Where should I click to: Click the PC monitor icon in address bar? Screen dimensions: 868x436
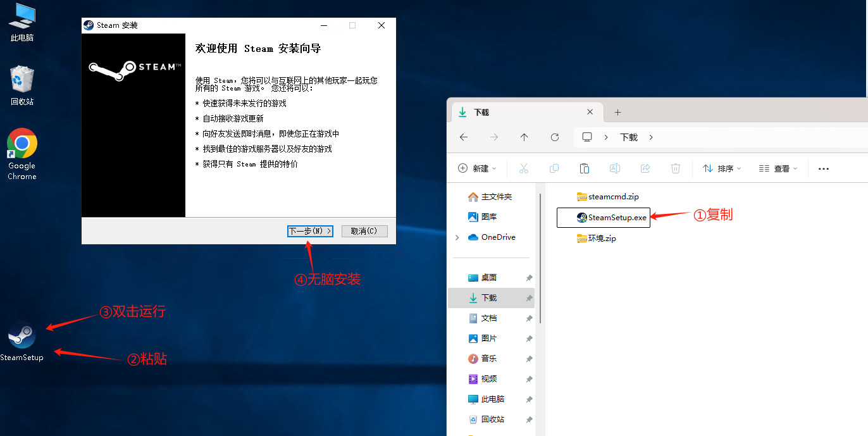pyautogui.click(x=587, y=137)
